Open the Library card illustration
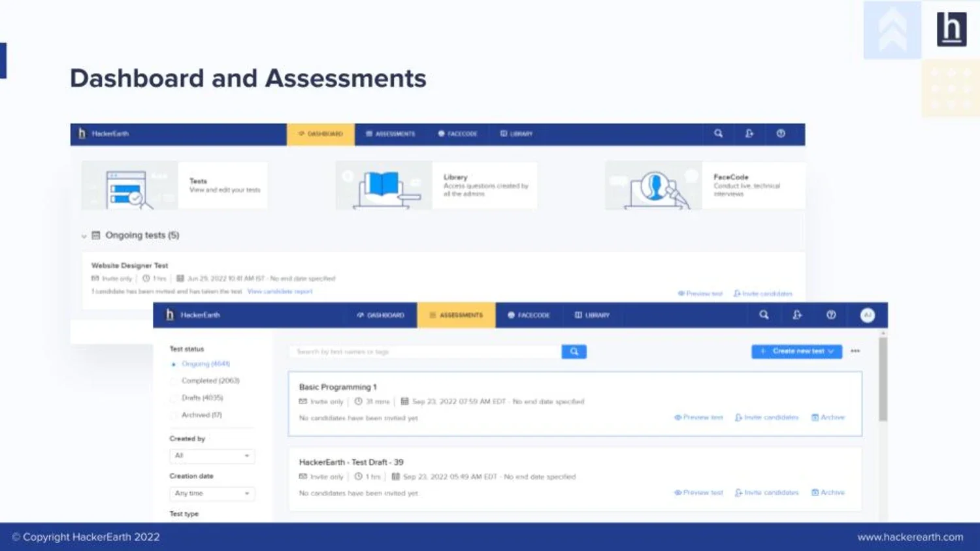The image size is (980, 551). tap(384, 185)
